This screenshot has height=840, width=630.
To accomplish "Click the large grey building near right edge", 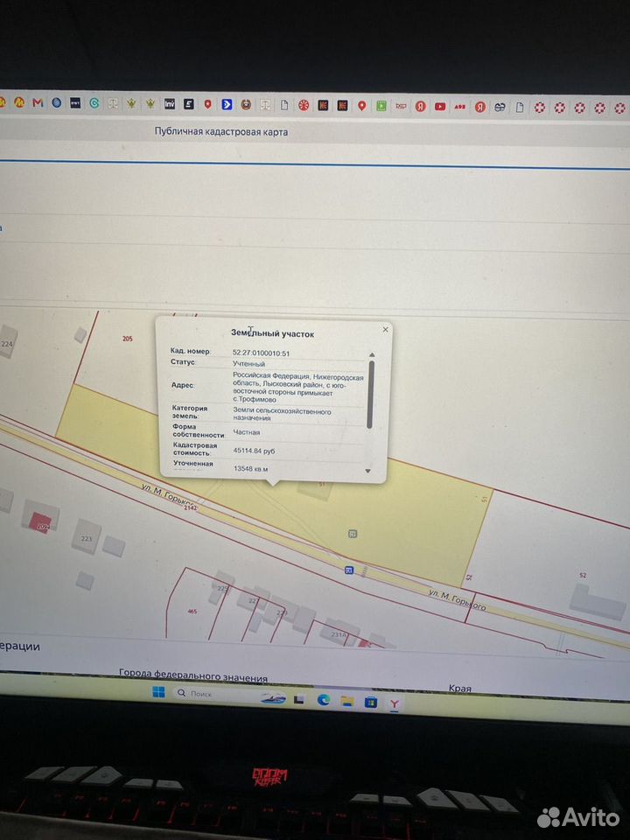I will click(597, 601).
